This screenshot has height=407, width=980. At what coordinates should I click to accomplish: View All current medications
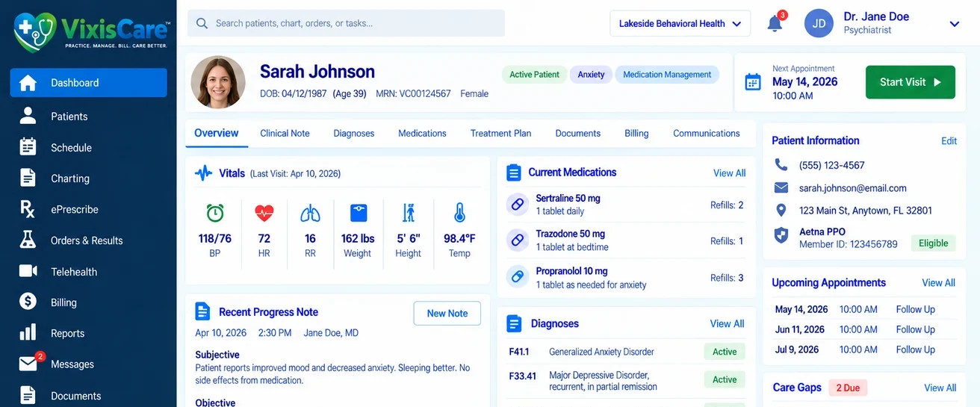coord(729,173)
